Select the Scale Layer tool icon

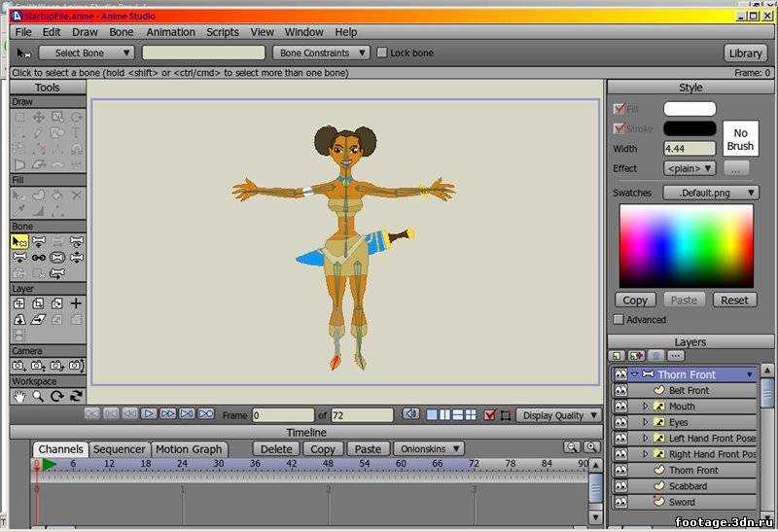tap(38, 303)
